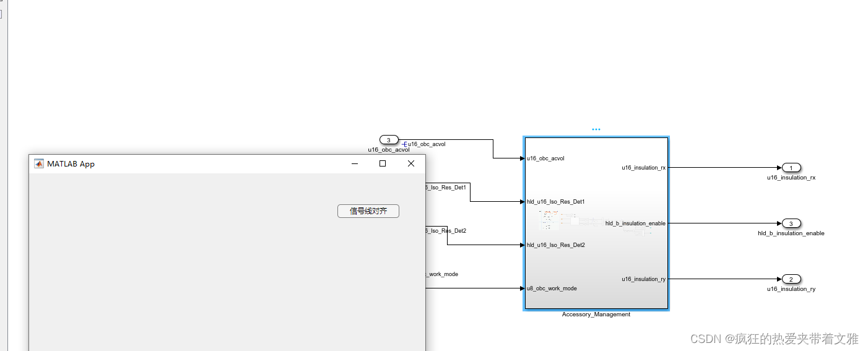
Task: Minimize the MATLAB App window
Action: tap(355, 163)
